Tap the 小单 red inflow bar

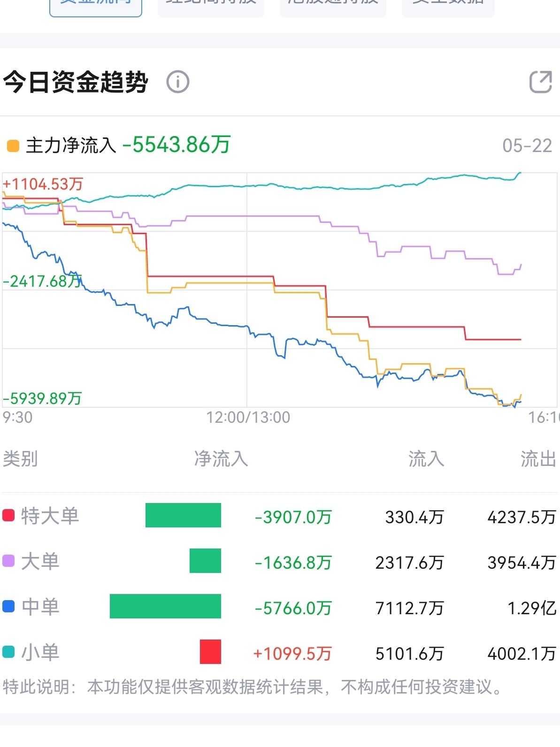tap(210, 652)
